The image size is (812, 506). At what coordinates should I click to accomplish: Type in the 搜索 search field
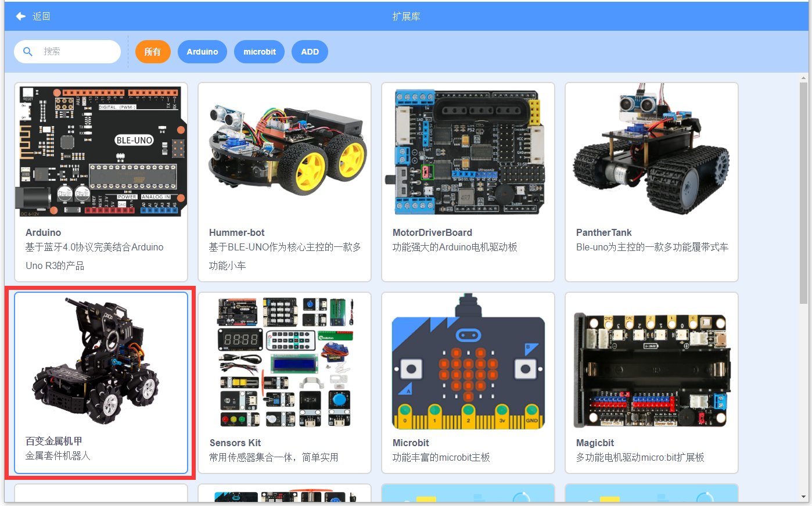pyautogui.click(x=78, y=52)
